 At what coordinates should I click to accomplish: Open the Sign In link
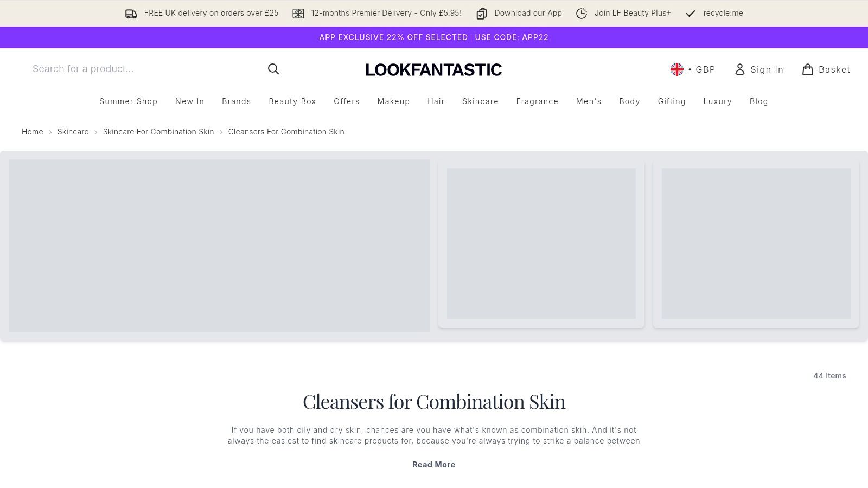[x=759, y=69]
